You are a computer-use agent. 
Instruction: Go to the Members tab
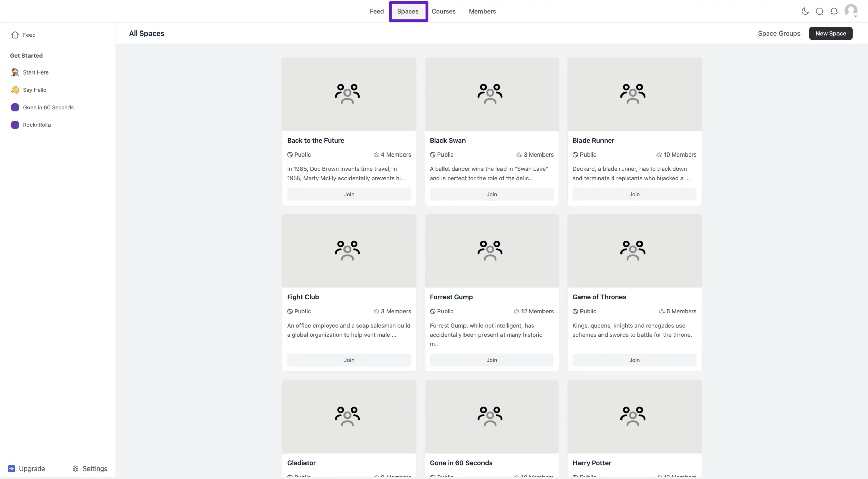[482, 11]
